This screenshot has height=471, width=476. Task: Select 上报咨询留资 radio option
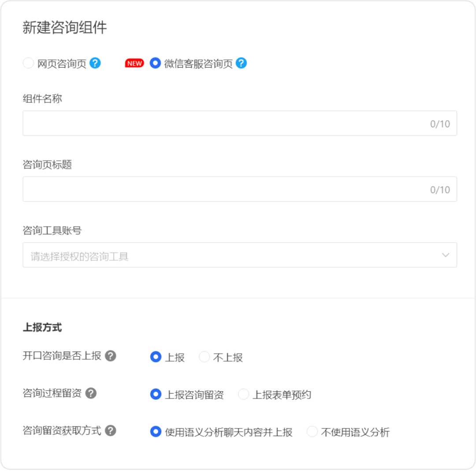coord(156,394)
